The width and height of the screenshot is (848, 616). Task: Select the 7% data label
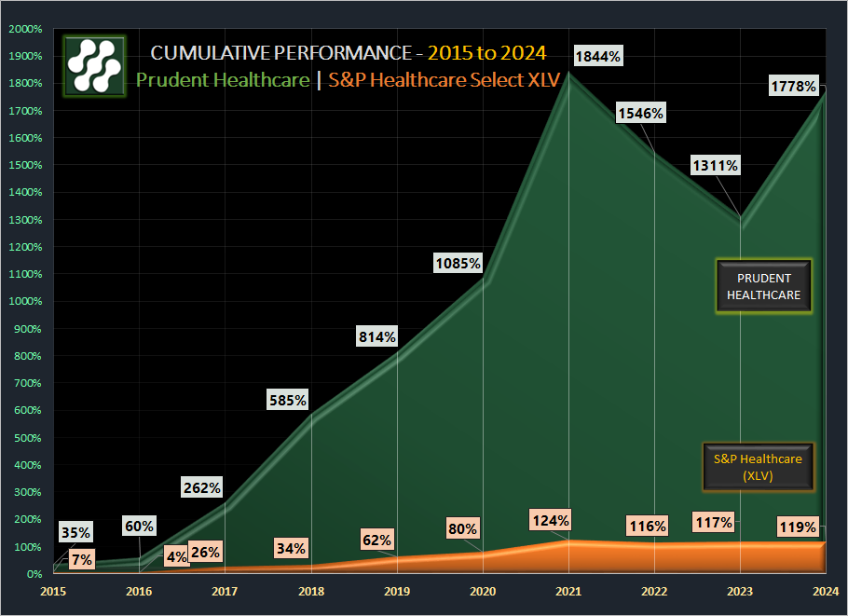(x=82, y=559)
